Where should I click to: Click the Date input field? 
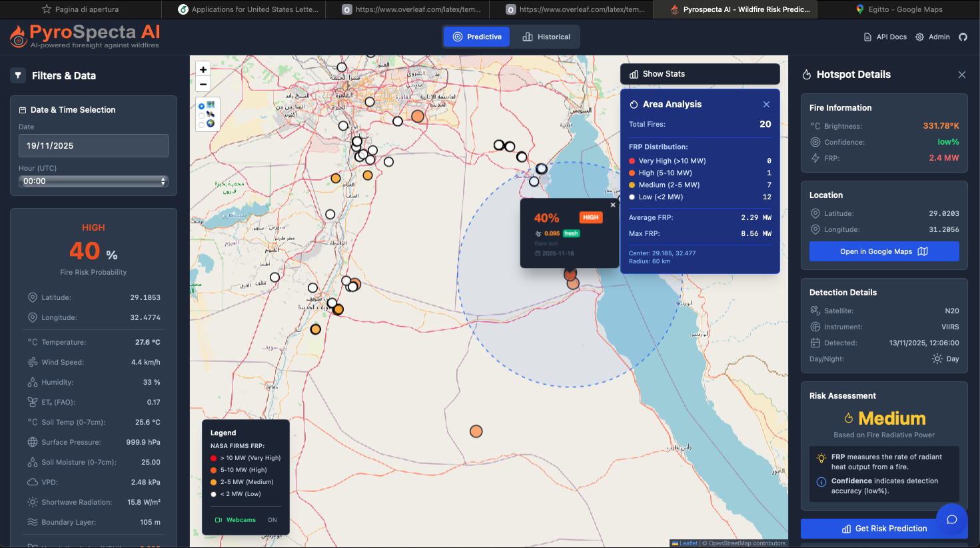click(93, 145)
